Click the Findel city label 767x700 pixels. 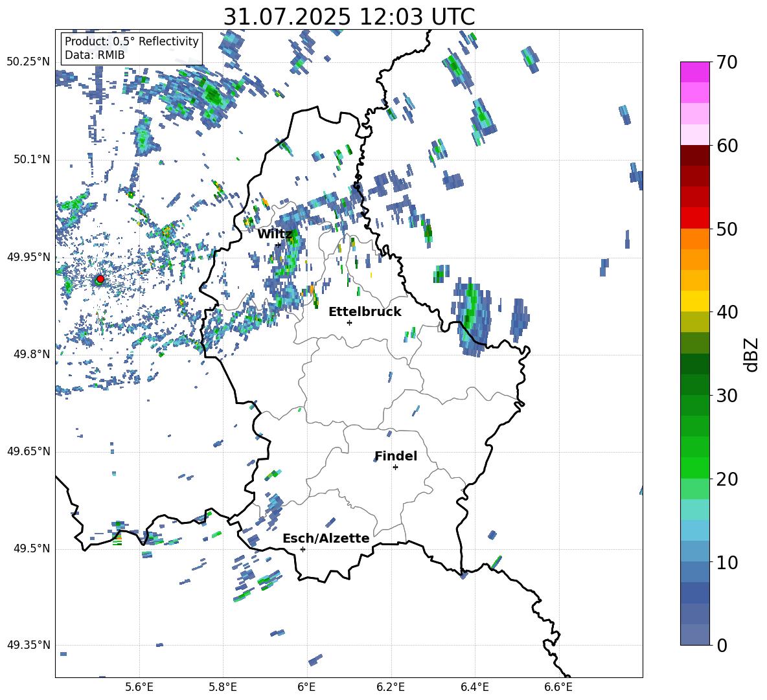[x=396, y=456]
